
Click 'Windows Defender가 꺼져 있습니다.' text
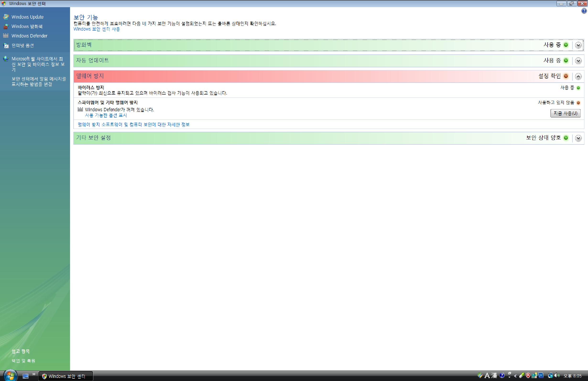[119, 110]
